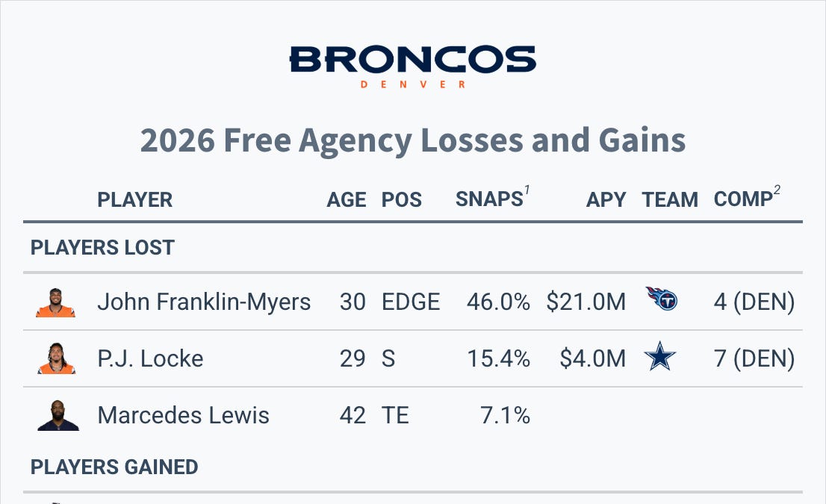Open P.J. Locke headshot thumbnail
826x504 pixels.
point(56,358)
